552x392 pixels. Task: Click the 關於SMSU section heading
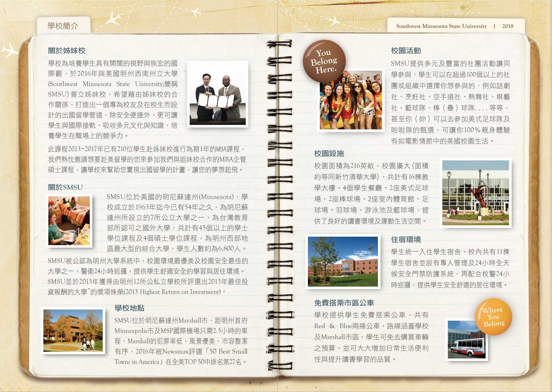coord(65,187)
